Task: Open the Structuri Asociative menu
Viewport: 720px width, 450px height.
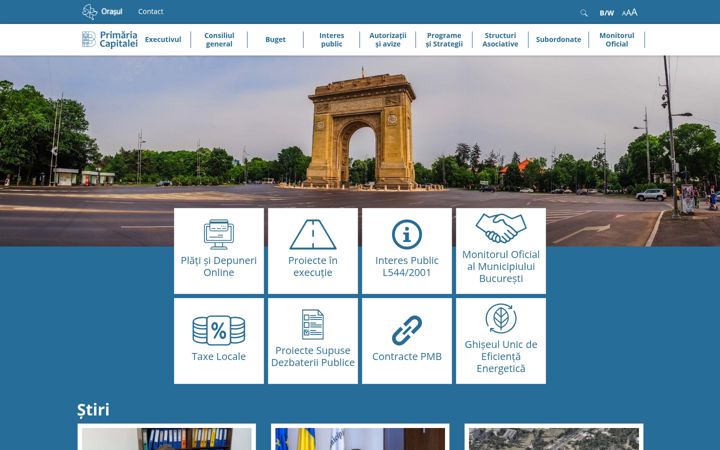Action: tap(500, 39)
